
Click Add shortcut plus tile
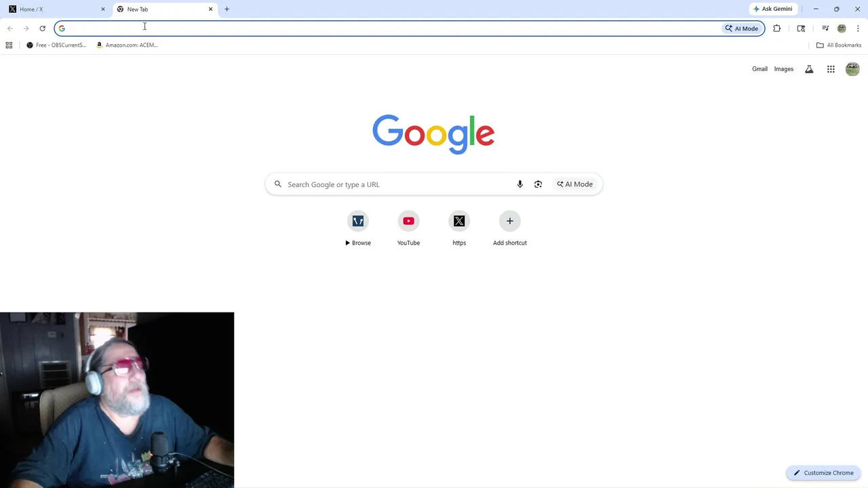point(510,228)
